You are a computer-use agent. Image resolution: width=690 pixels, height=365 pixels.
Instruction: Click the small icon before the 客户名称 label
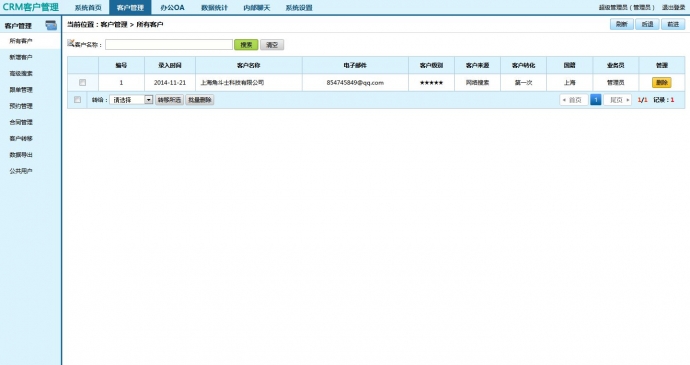pos(70,43)
